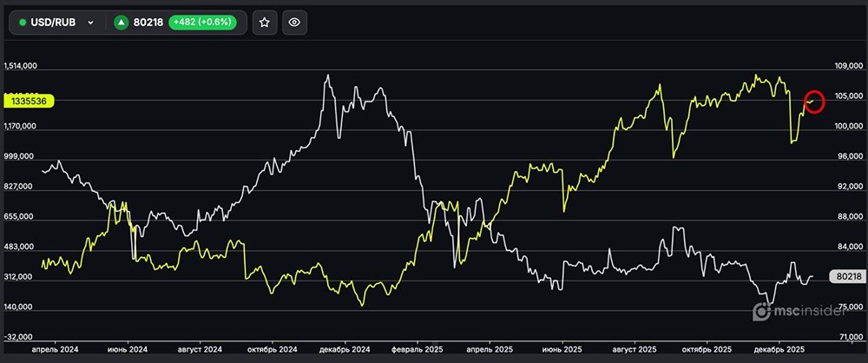Click the 80218 right axis price tag
Image resolution: width=868 pixels, height=363 pixels.
click(845, 276)
